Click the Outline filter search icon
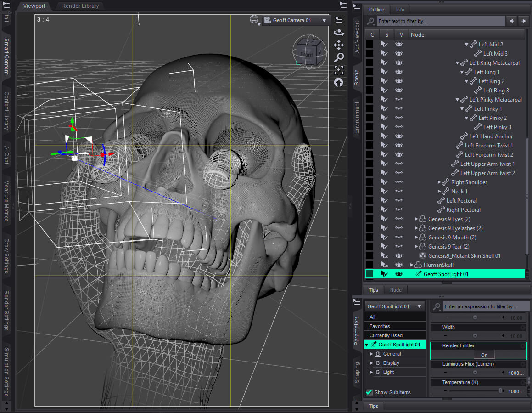The height and width of the screenshot is (413, 532). [370, 21]
